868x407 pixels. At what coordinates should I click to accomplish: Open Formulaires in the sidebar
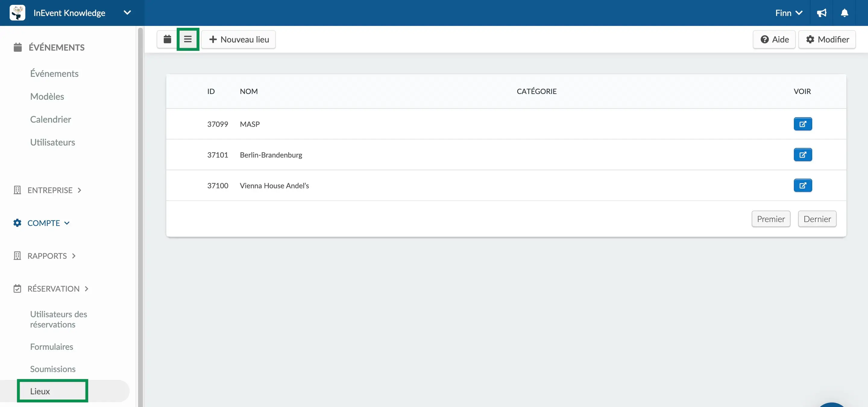point(52,347)
